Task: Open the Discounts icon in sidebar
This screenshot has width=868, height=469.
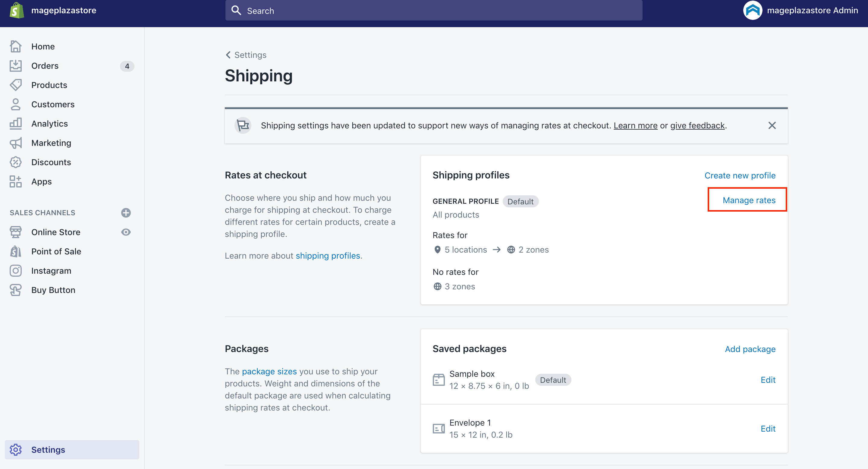Action: pyautogui.click(x=16, y=162)
